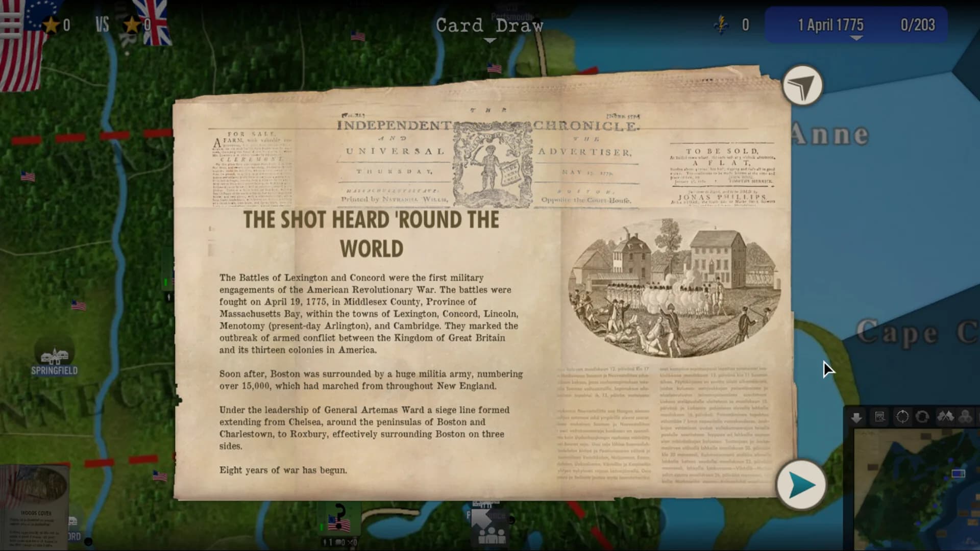This screenshot has height=551, width=980.
Task: Click the turn counter 0/203
Action: [917, 25]
